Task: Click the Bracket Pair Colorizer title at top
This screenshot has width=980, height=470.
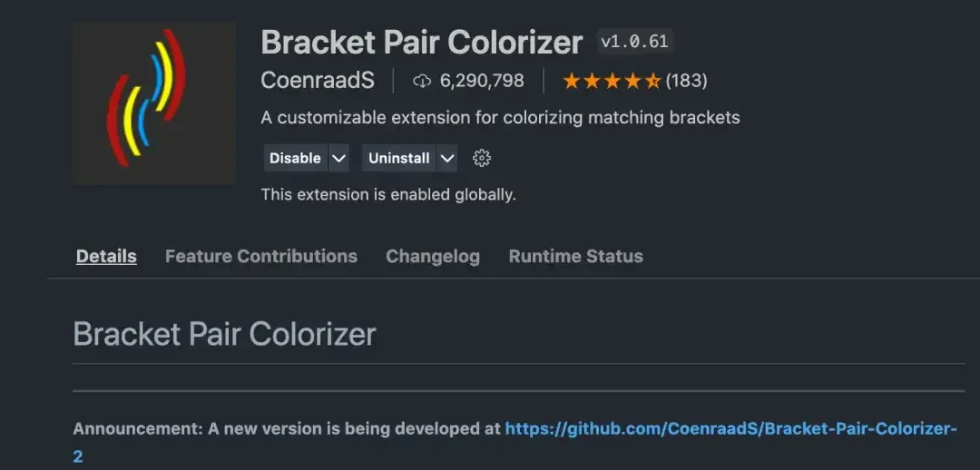Action: [x=422, y=43]
